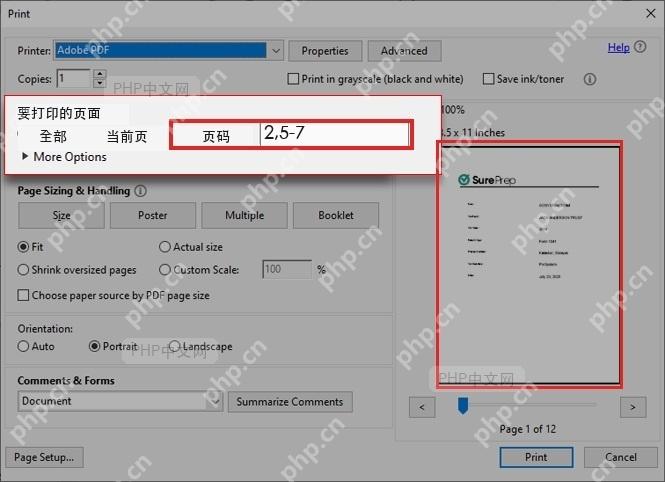Toggle the Save ink/toner checkbox

click(x=488, y=79)
